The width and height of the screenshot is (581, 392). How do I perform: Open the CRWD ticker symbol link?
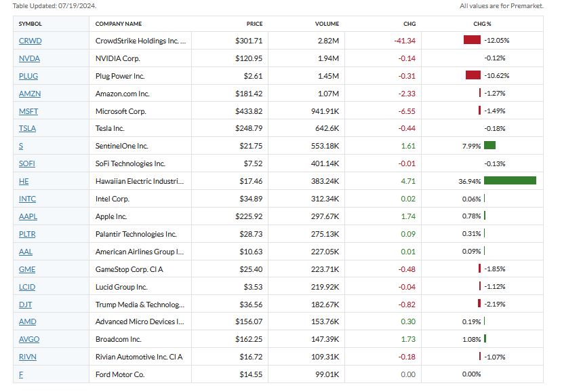(x=30, y=41)
